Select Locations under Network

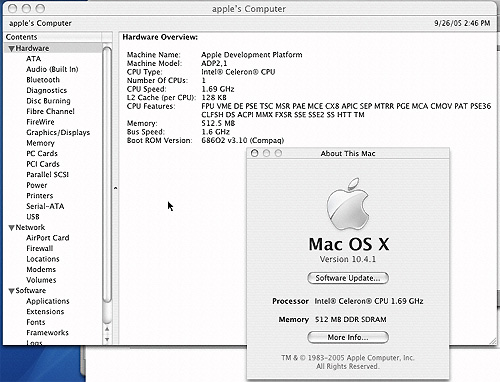43,259
